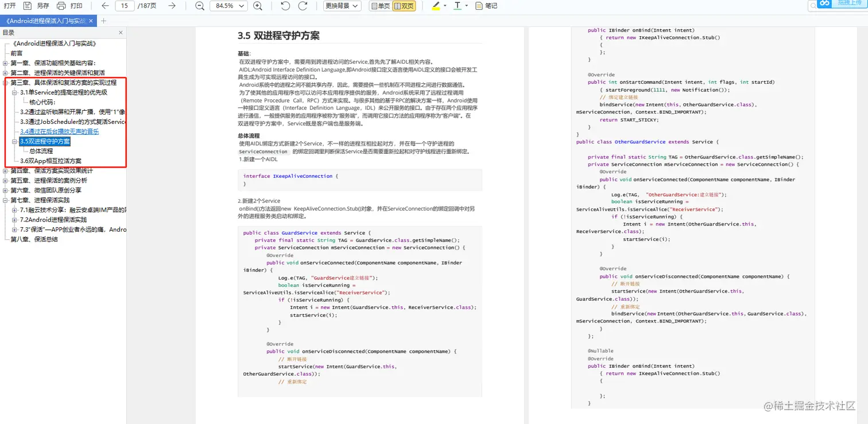The height and width of the screenshot is (424, 868).
Task: Collapse 第七章 outline node
Action: pos(5,200)
